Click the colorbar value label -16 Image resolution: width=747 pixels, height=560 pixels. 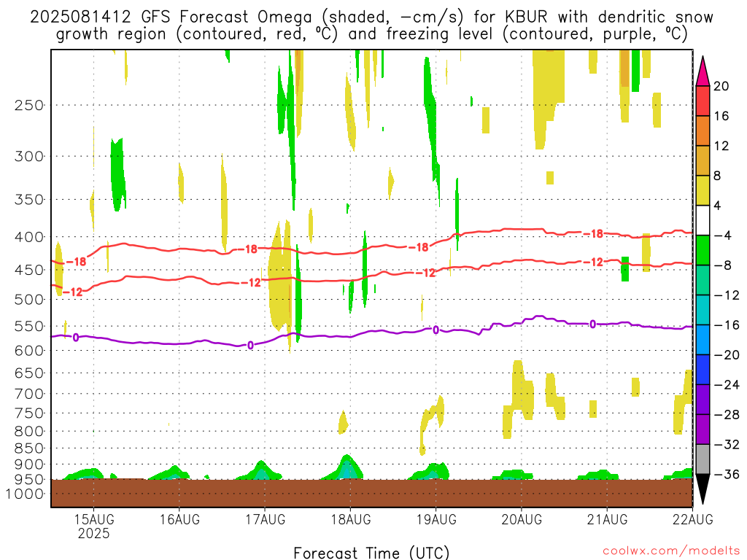click(x=727, y=324)
